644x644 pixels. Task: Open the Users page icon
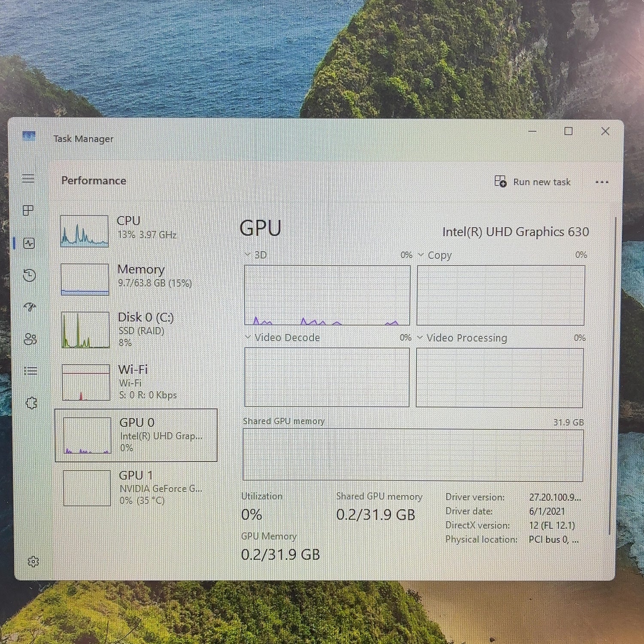pyautogui.click(x=30, y=339)
